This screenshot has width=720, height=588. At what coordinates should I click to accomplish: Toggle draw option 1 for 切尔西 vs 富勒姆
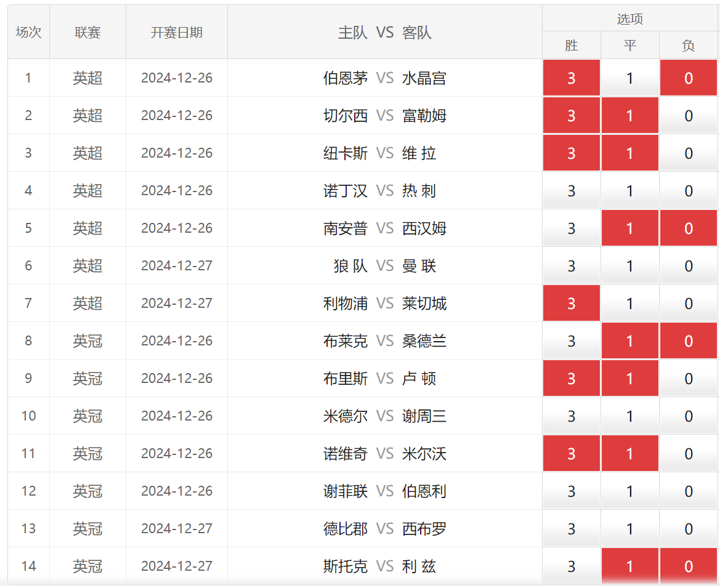[630, 115]
